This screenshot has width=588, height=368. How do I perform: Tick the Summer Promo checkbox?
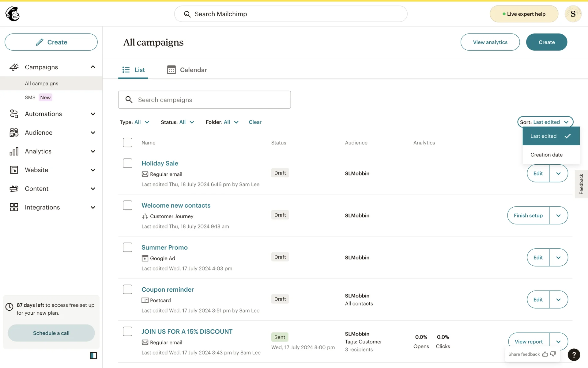[x=127, y=247]
